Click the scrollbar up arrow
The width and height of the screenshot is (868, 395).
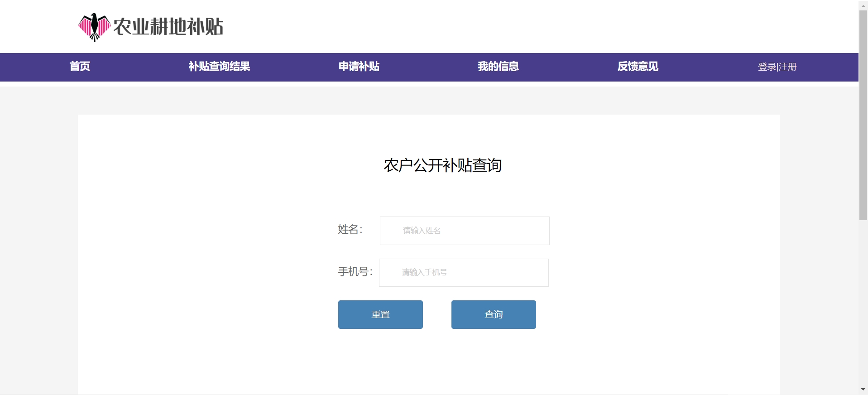point(863,5)
